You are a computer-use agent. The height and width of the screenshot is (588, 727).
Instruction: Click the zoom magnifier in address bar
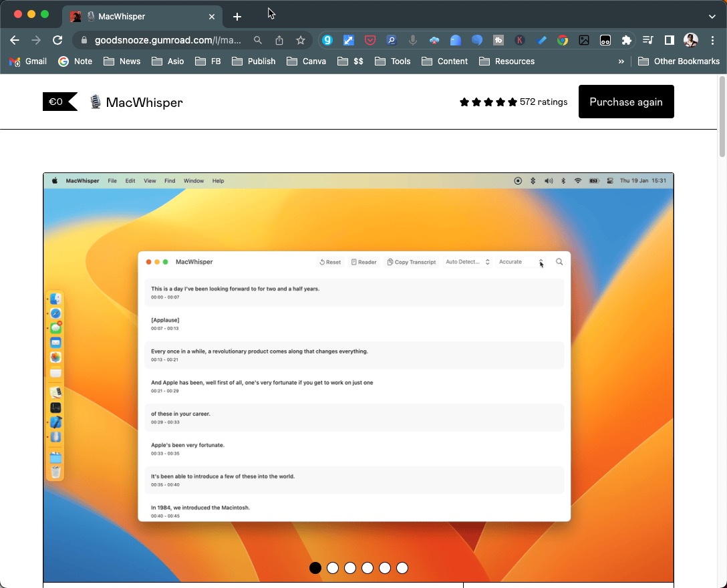click(x=258, y=40)
